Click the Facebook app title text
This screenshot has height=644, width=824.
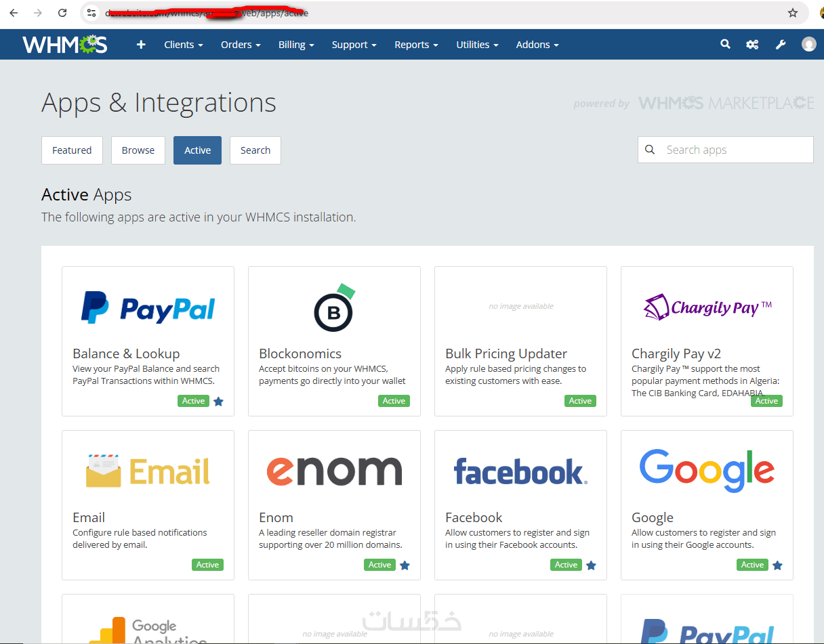click(x=474, y=517)
